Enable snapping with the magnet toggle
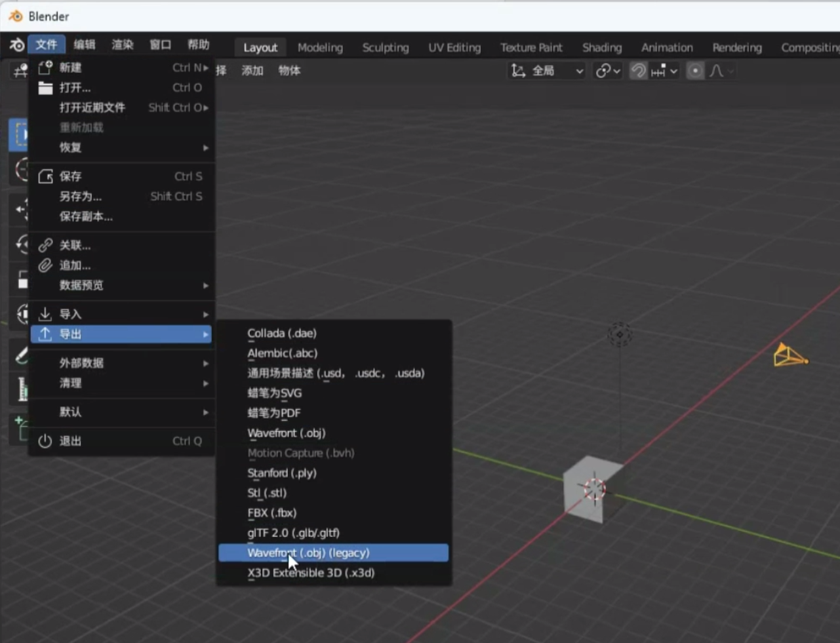 pos(637,70)
